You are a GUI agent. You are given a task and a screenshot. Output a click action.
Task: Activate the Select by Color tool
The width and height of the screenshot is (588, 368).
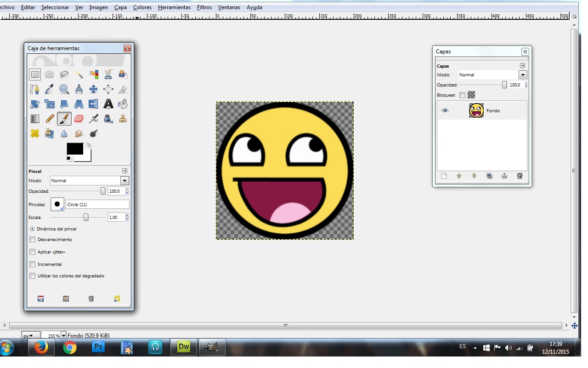[x=94, y=75]
